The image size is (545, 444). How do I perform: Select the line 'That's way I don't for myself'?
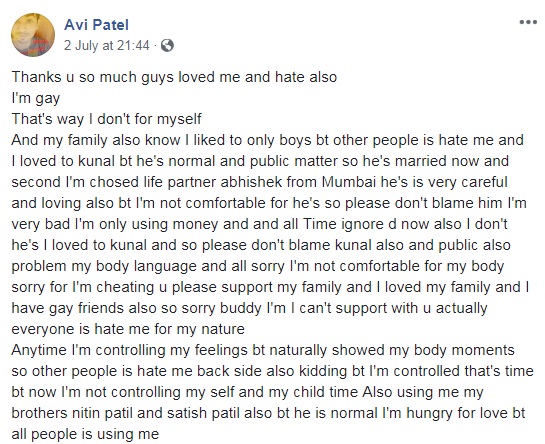(x=106, y=119)
